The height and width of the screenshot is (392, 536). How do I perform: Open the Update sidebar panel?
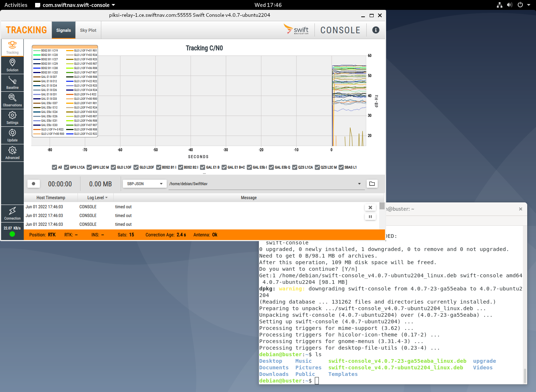[x=12, y=135]
